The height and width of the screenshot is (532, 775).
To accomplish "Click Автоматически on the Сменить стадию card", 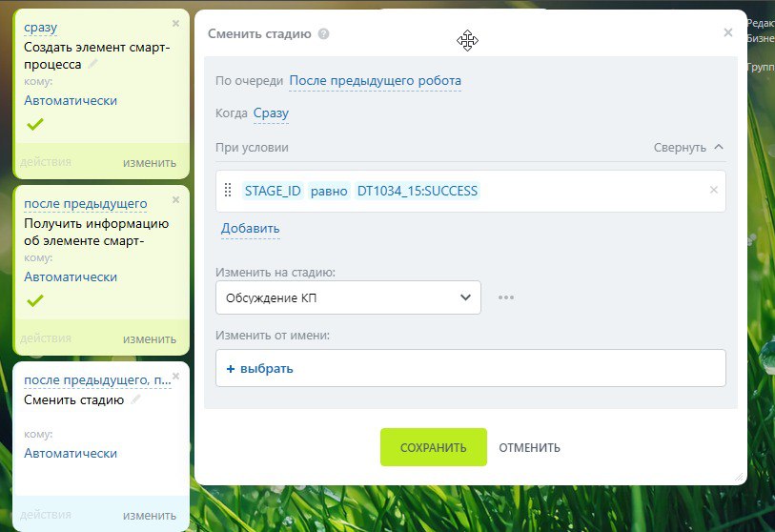I will 71,454.
